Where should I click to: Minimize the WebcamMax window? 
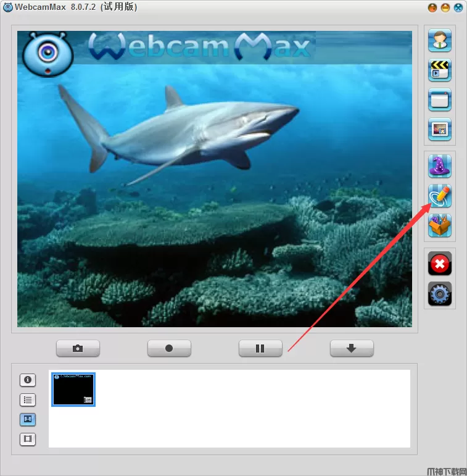click(445, 7)
